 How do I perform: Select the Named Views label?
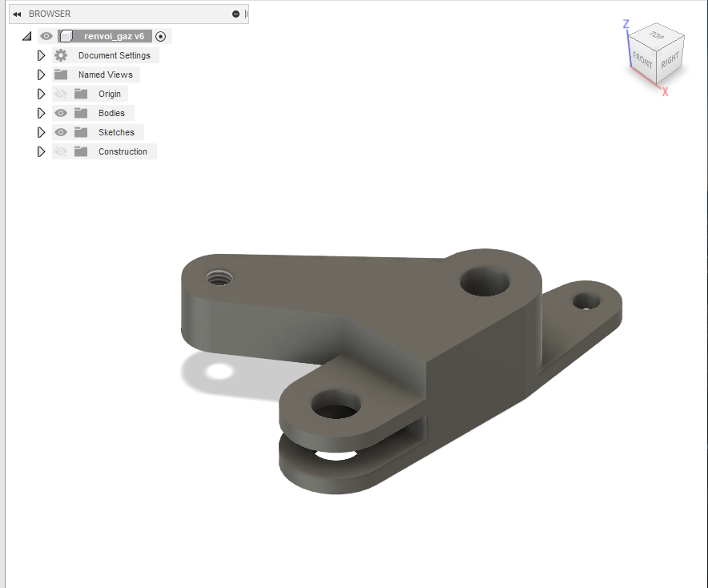point(106,75)
